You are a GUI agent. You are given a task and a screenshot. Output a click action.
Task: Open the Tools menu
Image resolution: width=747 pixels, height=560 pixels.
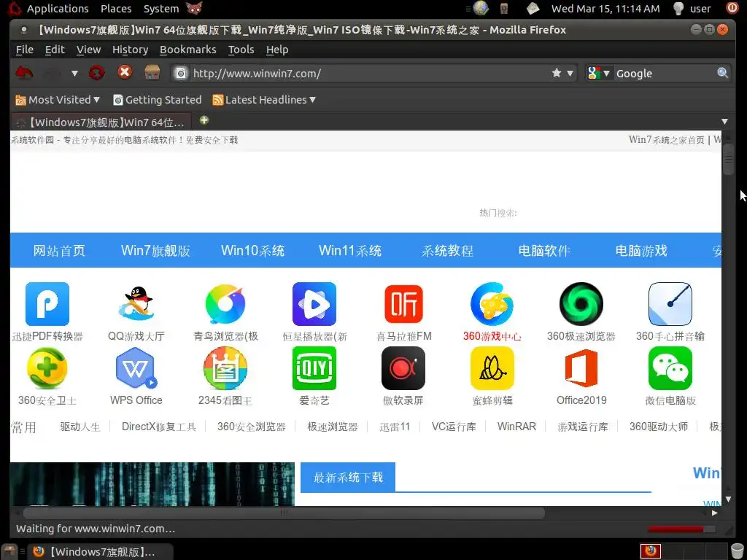click(x=241, y=50)
